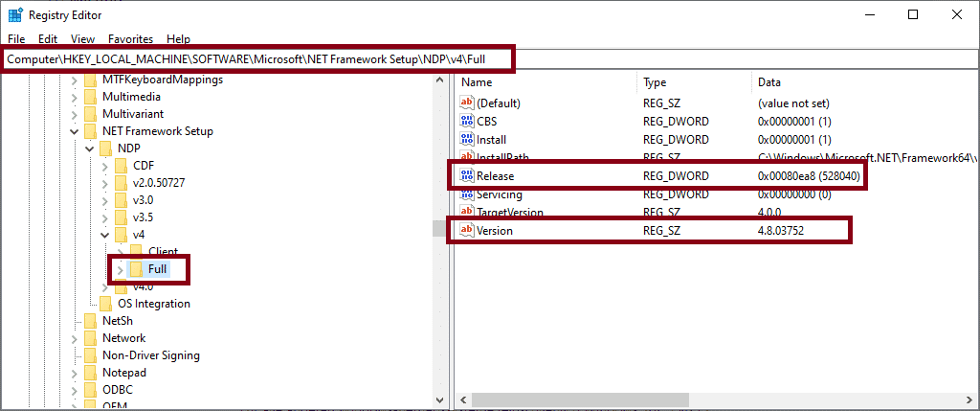Click the 4.8.03752 version data
Image resolution: width=980 pixels, height=411 pixels.
point(781,231)
